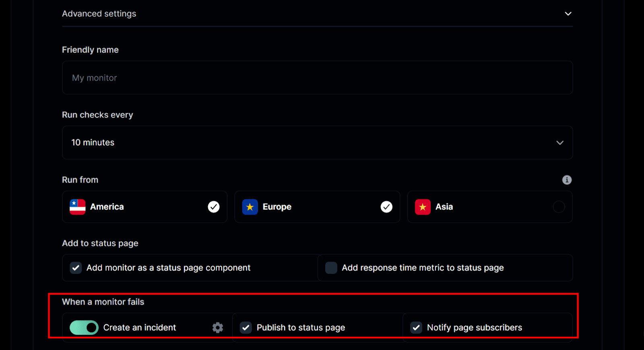Click the Run from info icon
This screenshot has width=644, height=350.
567,180
